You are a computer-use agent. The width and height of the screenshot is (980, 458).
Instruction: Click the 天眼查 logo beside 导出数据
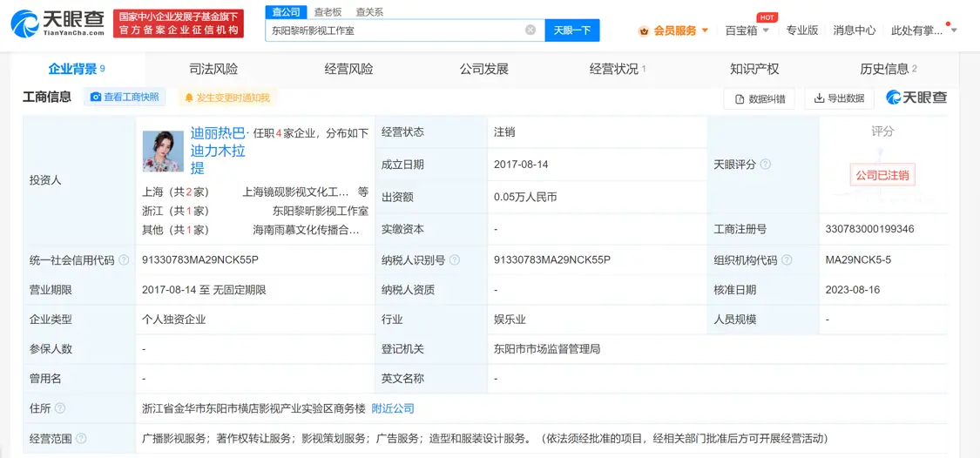click(x=916, y=98)
